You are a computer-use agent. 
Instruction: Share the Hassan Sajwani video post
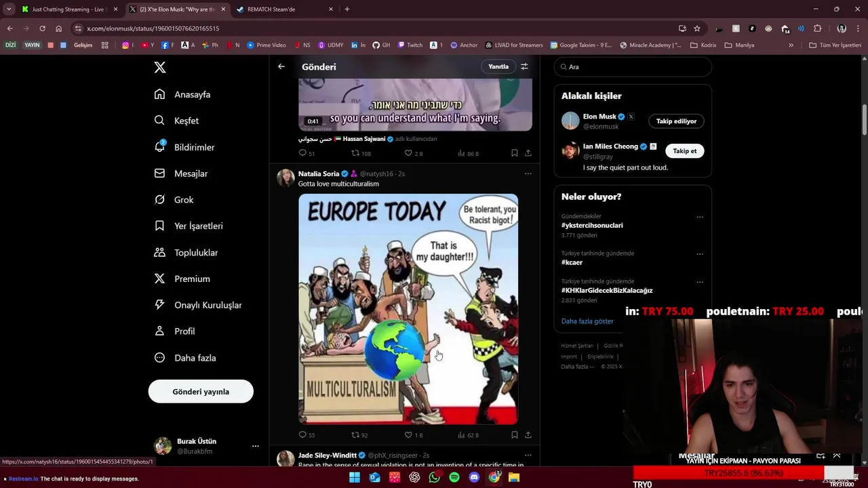[528, 153]
